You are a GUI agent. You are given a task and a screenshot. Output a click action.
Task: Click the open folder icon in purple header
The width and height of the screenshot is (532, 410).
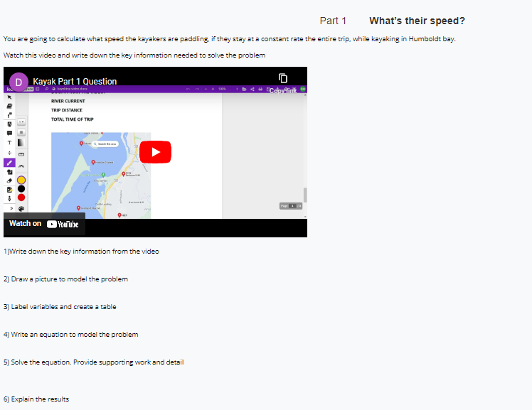coord(244,89)
